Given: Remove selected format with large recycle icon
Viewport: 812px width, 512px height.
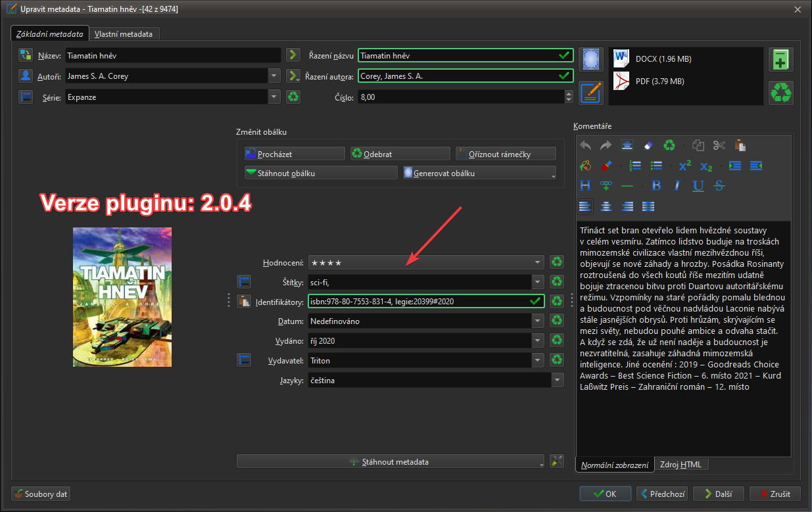Looking at the screenshot, I should (x=781, y=92).
